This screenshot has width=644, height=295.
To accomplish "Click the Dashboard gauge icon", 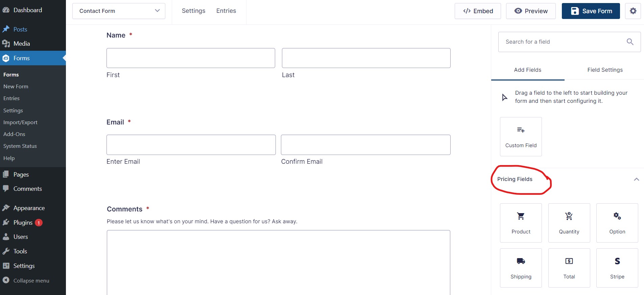I will [x=6, y=10].
